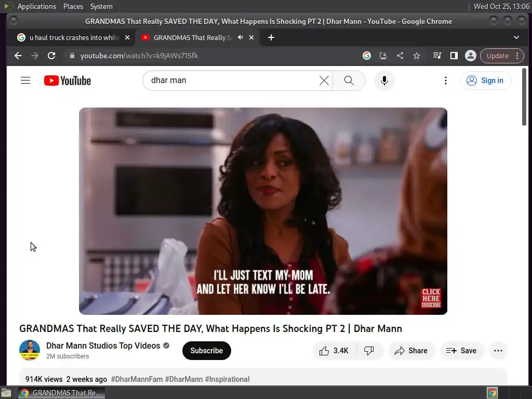Switch to u haul truck crashes tab
Image resolution: width=532 pixels, height=399 pixels.
[x=70, y=37]
